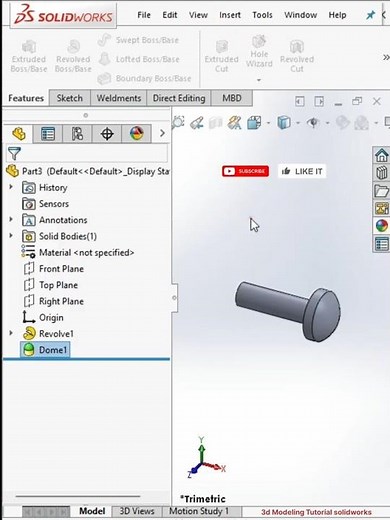Click the LIKE IT button
The image size is (390, 520).
coord(302,171)
